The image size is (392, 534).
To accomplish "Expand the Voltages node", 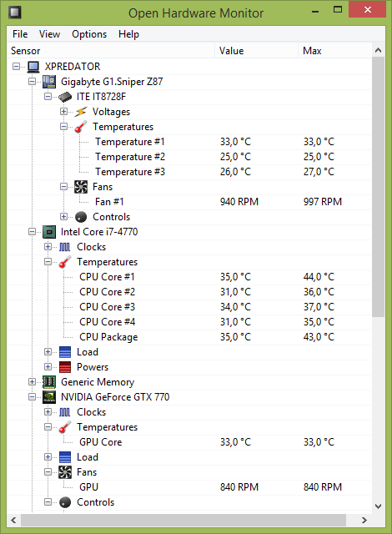I will pos(63,112).
